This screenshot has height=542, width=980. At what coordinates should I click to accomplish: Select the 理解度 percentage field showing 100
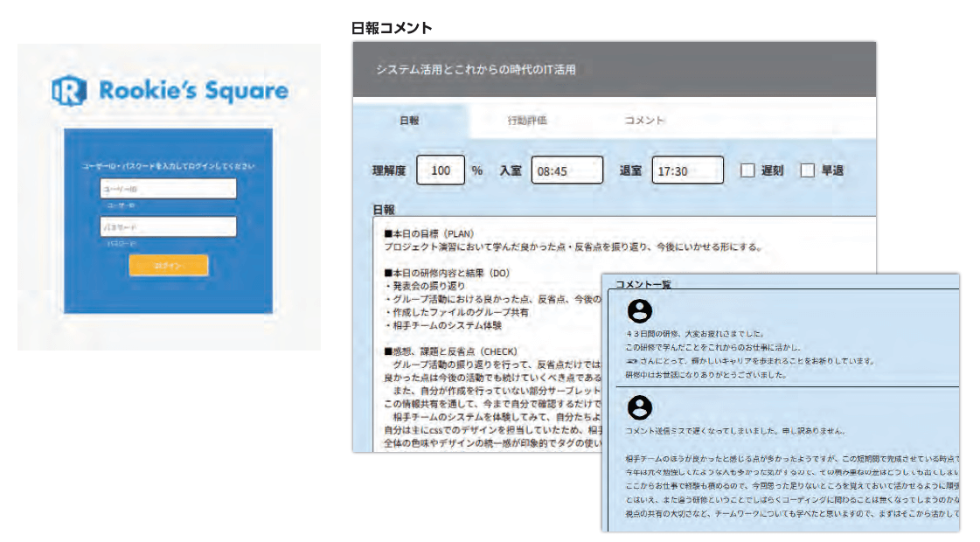(x=441, y=170)
